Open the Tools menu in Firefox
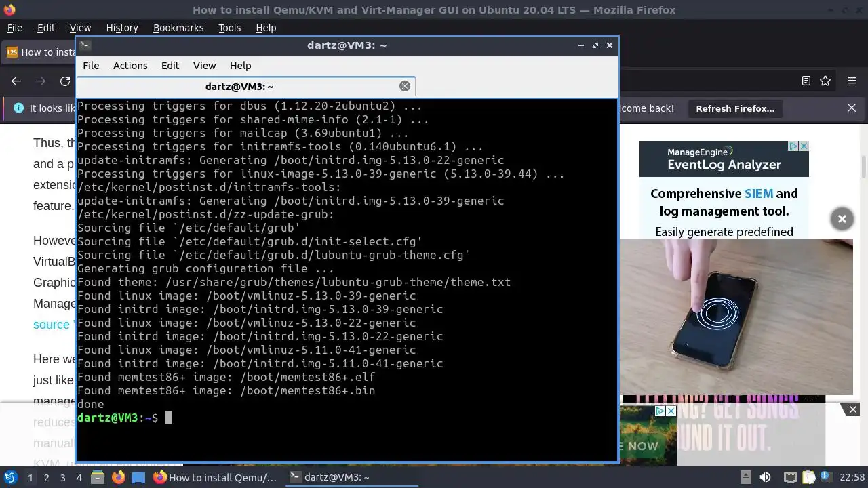 click(229, 28)
